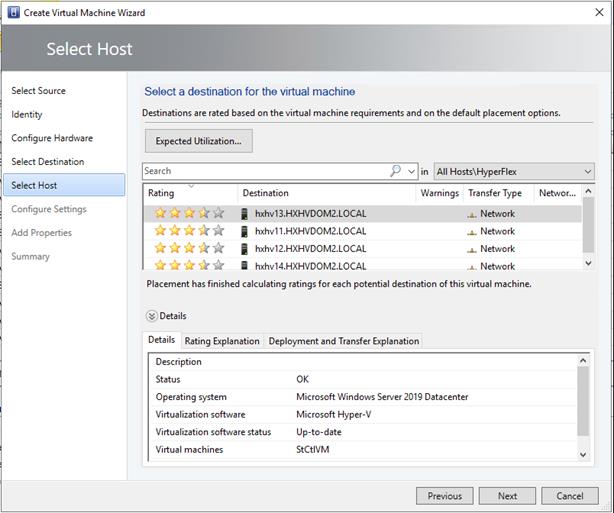Image resolution: width=614 pixels, height=513 pixels.
Task: Click the network transfer icon in the hxhv11 row
Action: click(x=472, y=232)
